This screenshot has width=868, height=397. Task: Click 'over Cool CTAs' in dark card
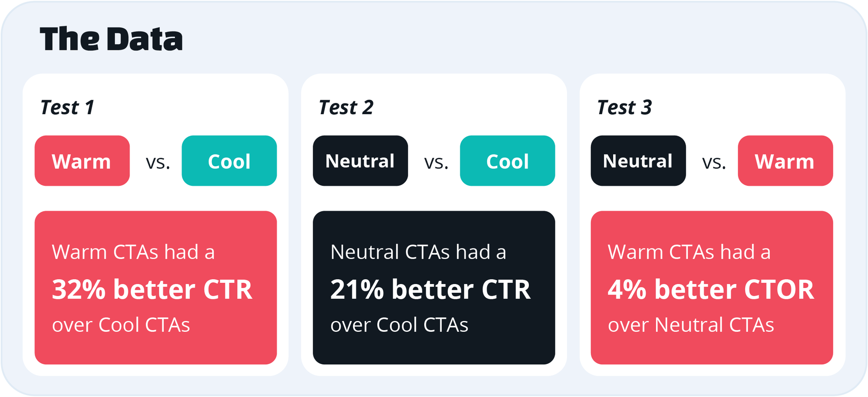pos(399,325)
